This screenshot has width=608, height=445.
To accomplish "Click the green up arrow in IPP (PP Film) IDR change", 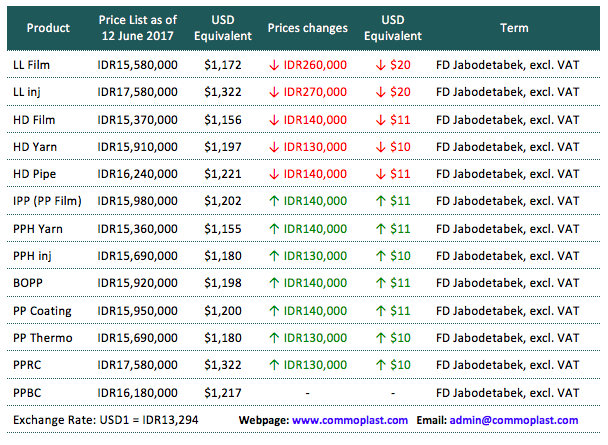I will (x=274, y=201).
